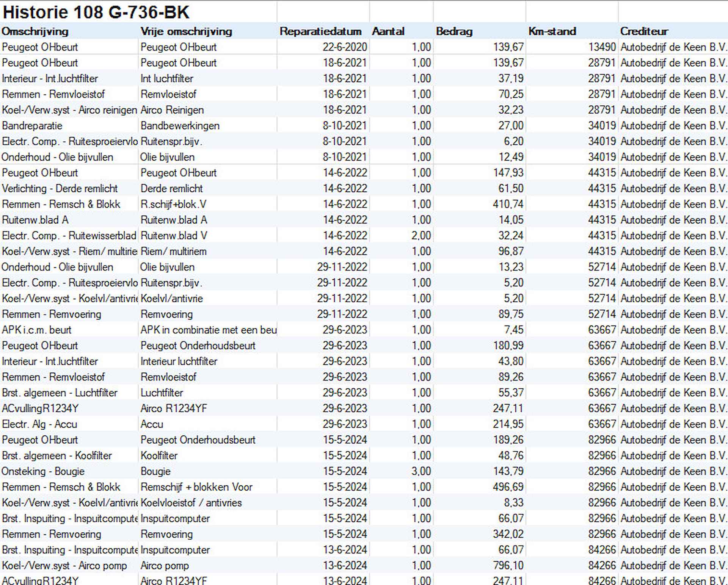Click 'Koel-/Verw.syst - Airco pomp' cell

(x=64, y=566)
